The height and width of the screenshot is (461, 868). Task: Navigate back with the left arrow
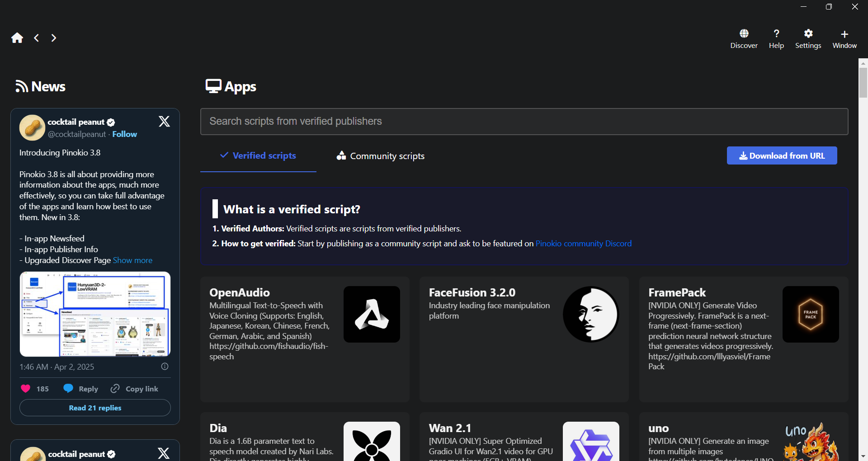[x=37, y=38]
